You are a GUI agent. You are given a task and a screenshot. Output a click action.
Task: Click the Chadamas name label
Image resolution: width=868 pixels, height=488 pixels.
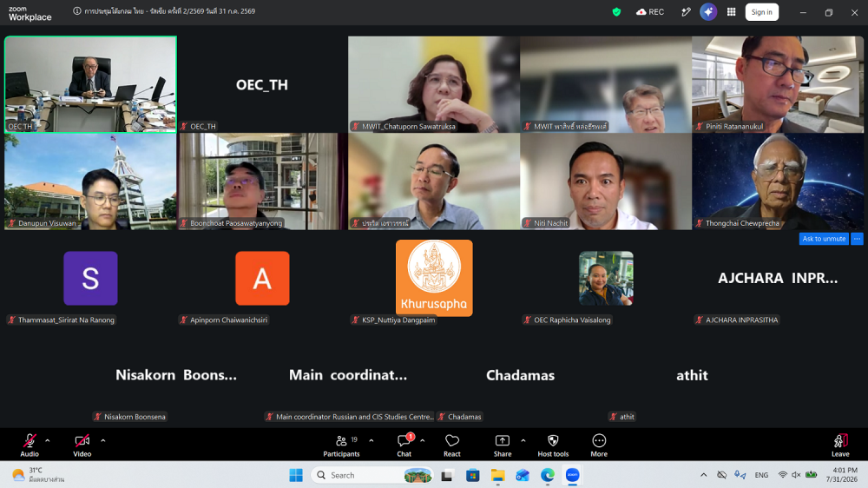point(459,417)
